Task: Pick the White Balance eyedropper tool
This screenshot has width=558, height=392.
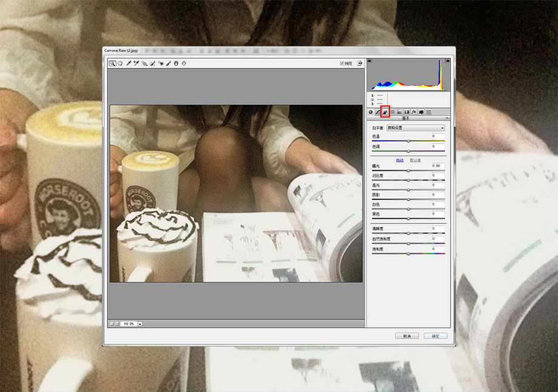Action: (x=129, y=63)
